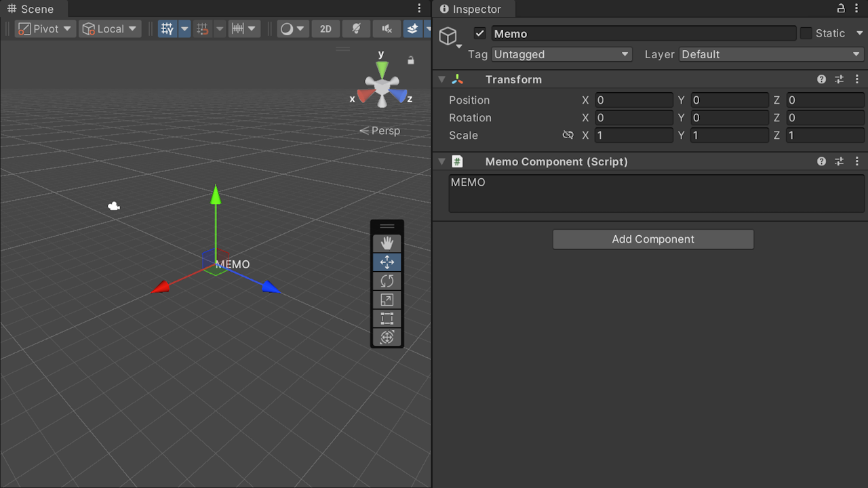This screenshot has height=488, width=868.
Task: Toggle scene view lighting in the toolbar
Action: pyautogui.click(x=356, y=28)
